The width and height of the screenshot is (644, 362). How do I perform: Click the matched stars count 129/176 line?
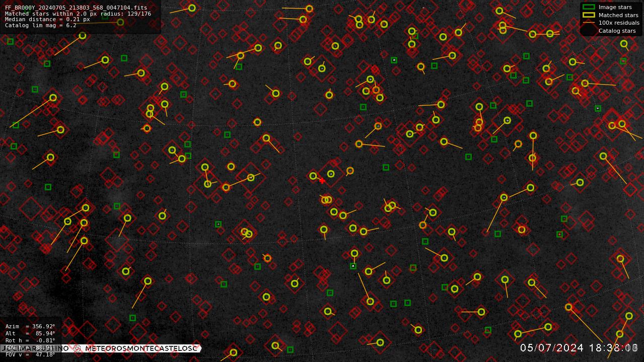(x=78, y=14)
